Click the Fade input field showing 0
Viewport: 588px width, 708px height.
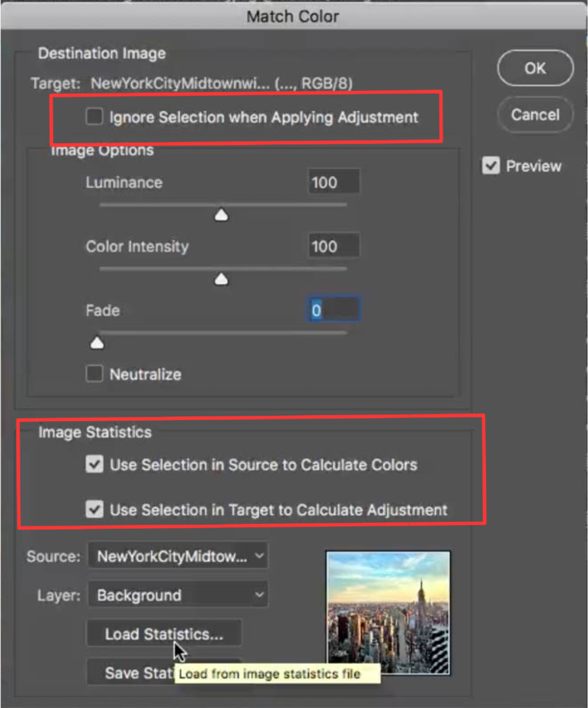[333, 309]
